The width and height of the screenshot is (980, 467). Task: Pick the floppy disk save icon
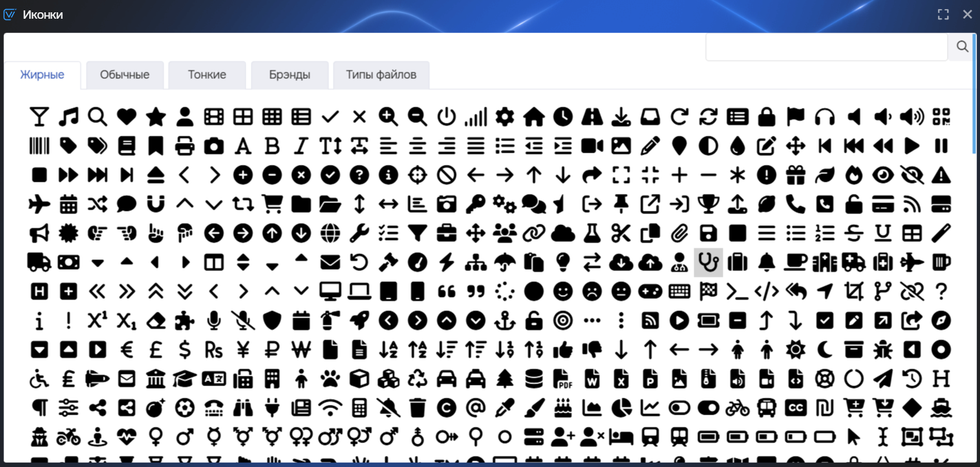708,234
